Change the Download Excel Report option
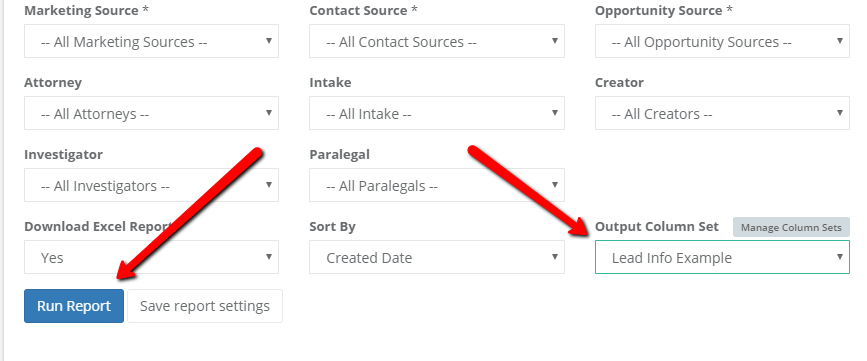Screen dimensions: 867x361 (x=151, y=257)
